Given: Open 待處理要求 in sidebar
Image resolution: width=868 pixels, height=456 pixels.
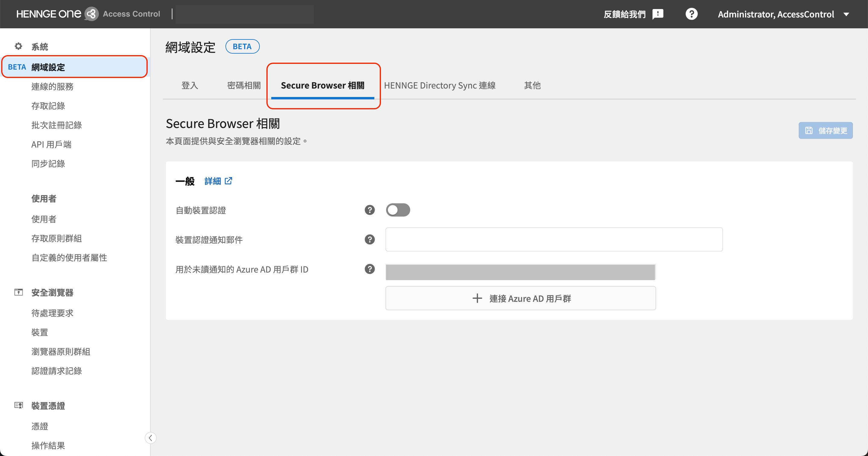Looking at the screenshot, I should [52, 313].
